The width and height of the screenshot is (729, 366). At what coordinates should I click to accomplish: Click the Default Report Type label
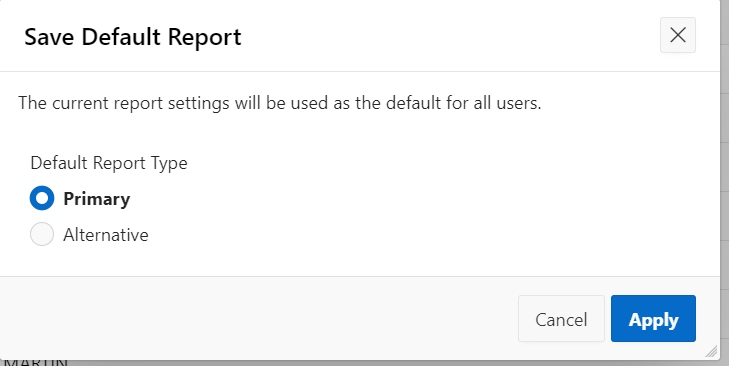(109, 163)
